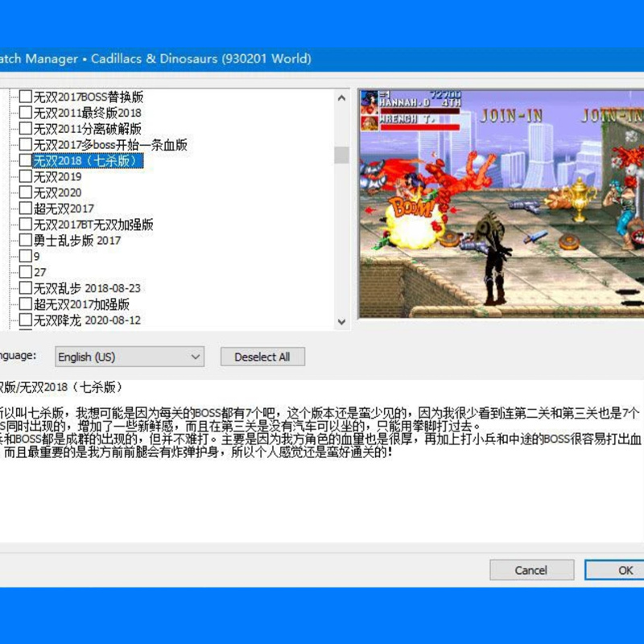Check the 超无双2017 checkbox

point(26,208)
